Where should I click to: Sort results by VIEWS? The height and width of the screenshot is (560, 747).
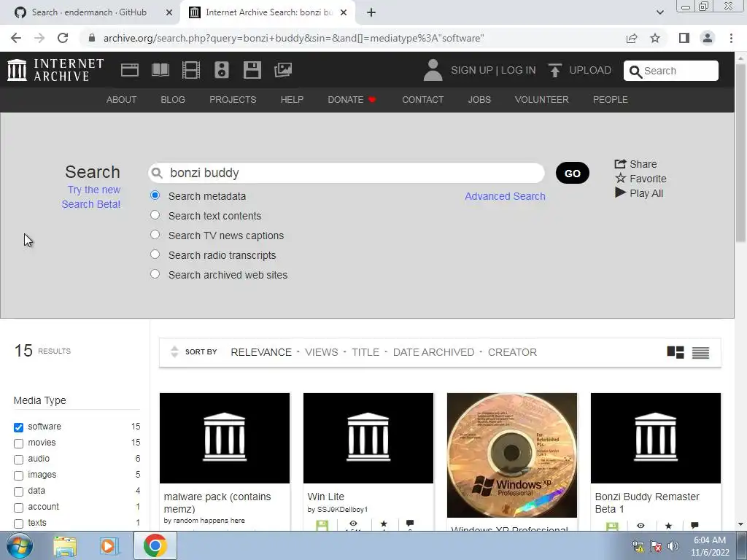click(x=321, y=352)
